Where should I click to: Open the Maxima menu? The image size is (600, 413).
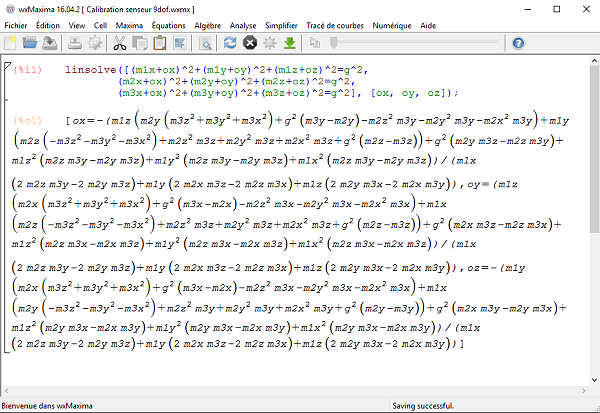click(x=129, y=26)
